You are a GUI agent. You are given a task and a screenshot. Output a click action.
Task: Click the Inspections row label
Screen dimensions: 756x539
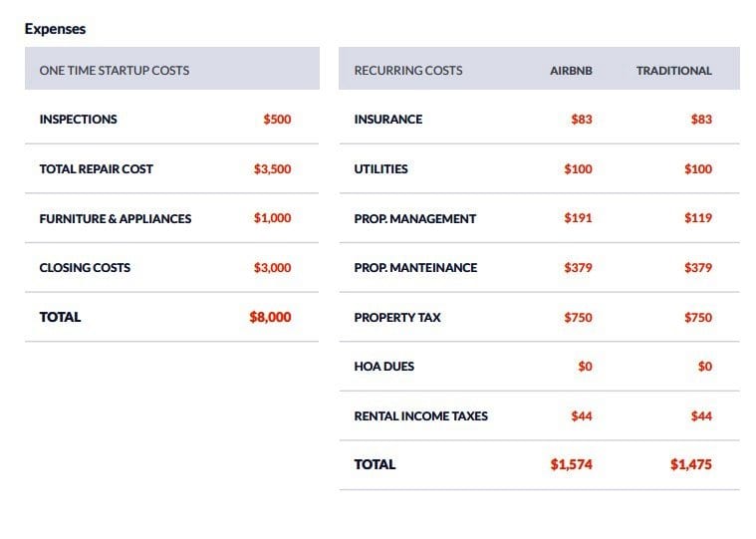[78, 120]
